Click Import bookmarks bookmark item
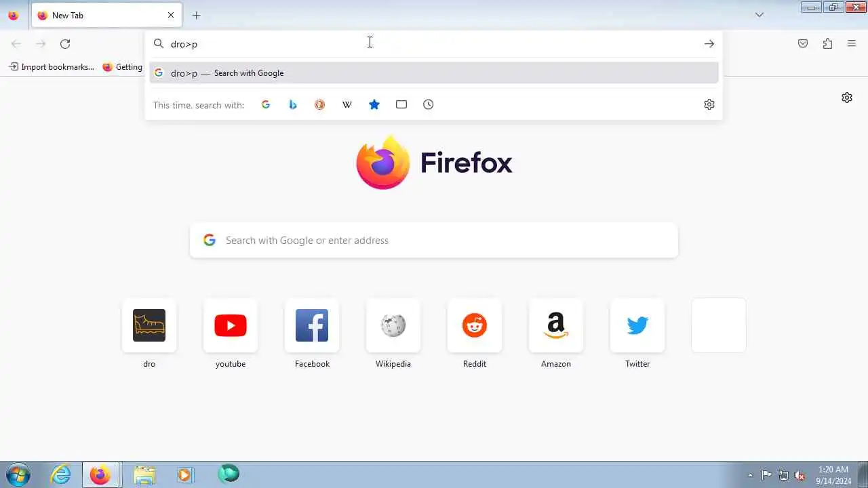Image resolution: width=868 pixels, height=488 pixels. [x=52, y=67]
